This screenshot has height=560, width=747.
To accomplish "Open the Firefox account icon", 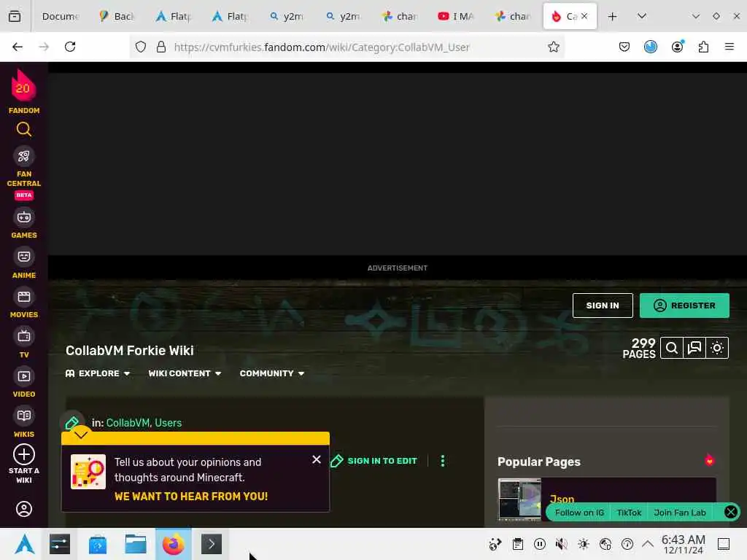I will (x=678, y=47).
